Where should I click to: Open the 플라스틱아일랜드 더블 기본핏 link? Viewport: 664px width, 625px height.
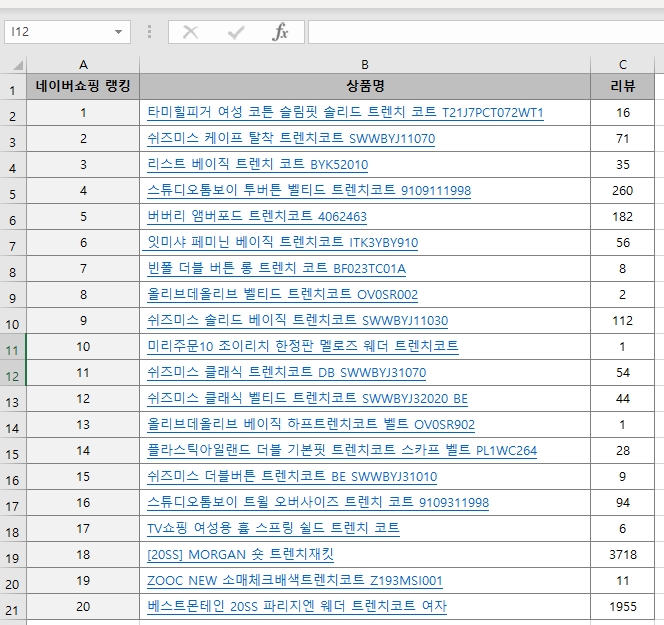click(342, 451)
